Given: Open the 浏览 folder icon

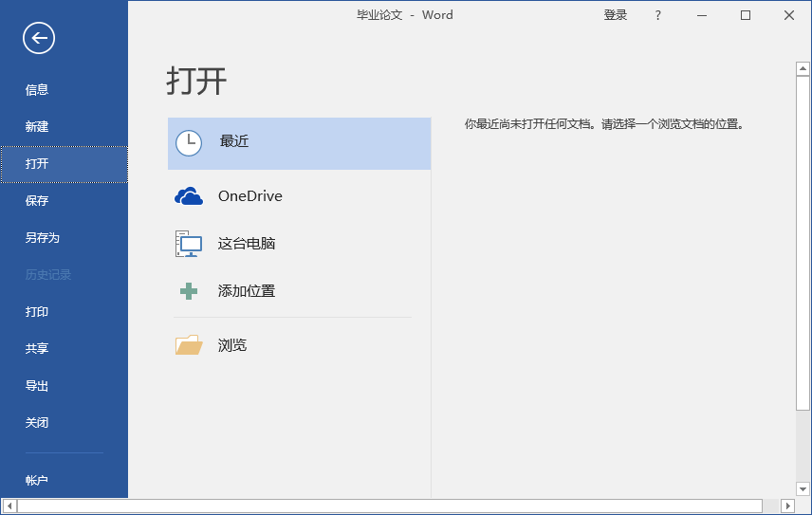Looking at the screenshot, I should 189,345.
